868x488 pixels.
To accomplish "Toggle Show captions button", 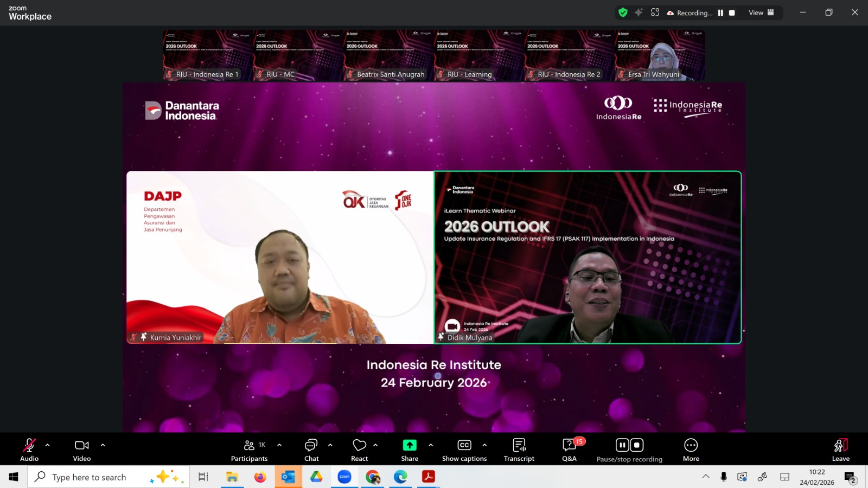I will coord(464,450).
